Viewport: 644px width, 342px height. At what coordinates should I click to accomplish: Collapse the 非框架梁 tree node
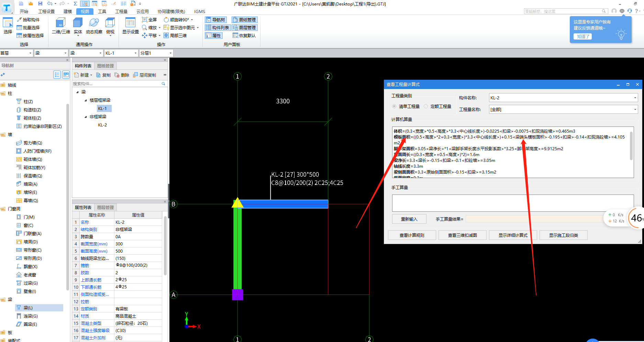86,117
